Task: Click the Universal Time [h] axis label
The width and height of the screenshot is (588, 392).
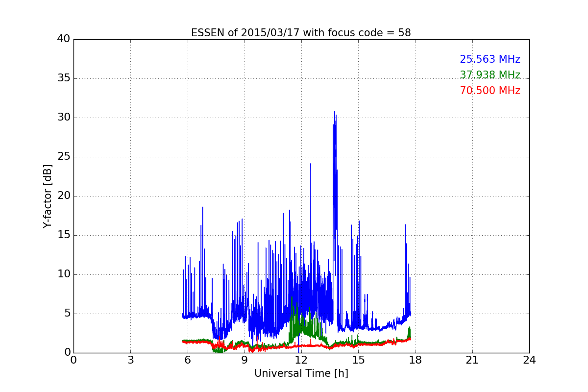Action: [x=301, y=373]
